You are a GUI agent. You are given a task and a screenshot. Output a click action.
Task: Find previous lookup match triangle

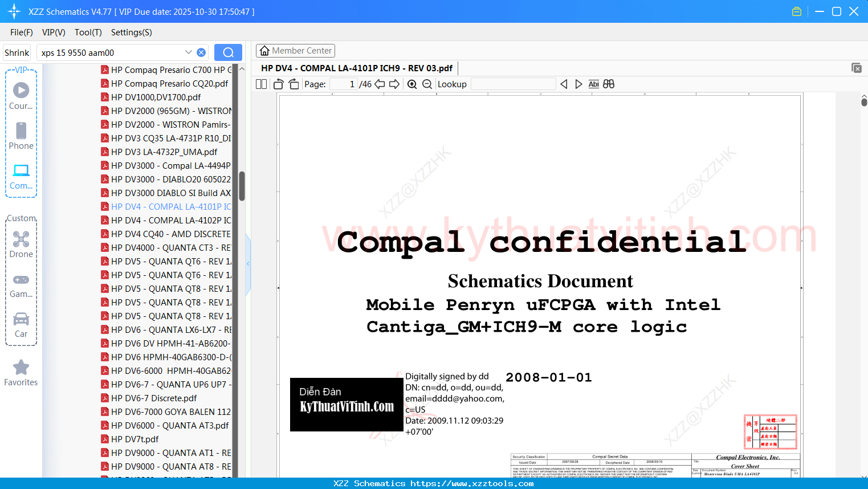564,84
